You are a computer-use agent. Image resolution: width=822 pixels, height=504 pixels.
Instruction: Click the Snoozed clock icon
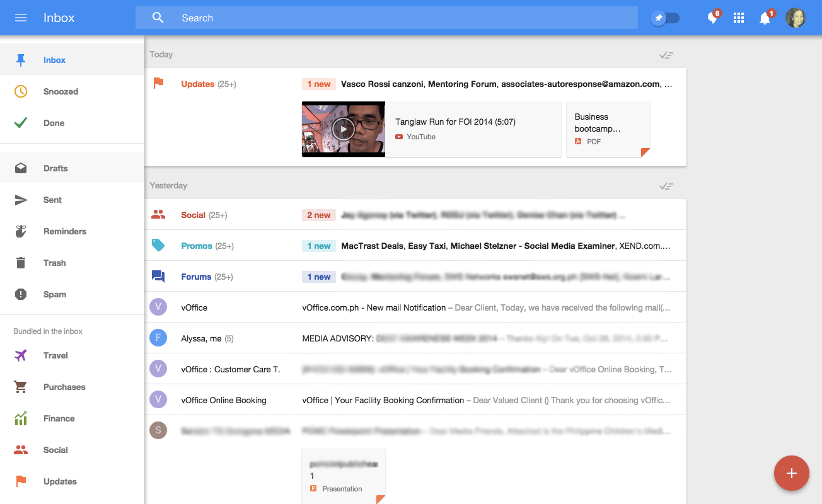21,91
